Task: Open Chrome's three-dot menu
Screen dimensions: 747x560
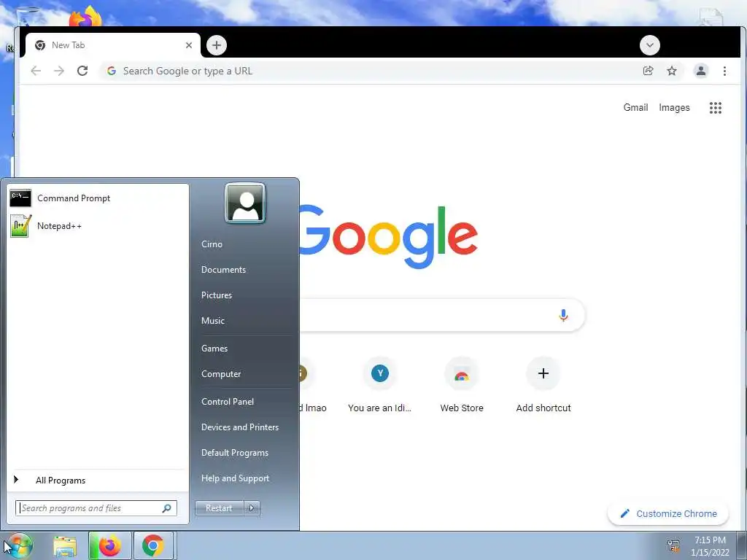Action: [x=724, y=71]
